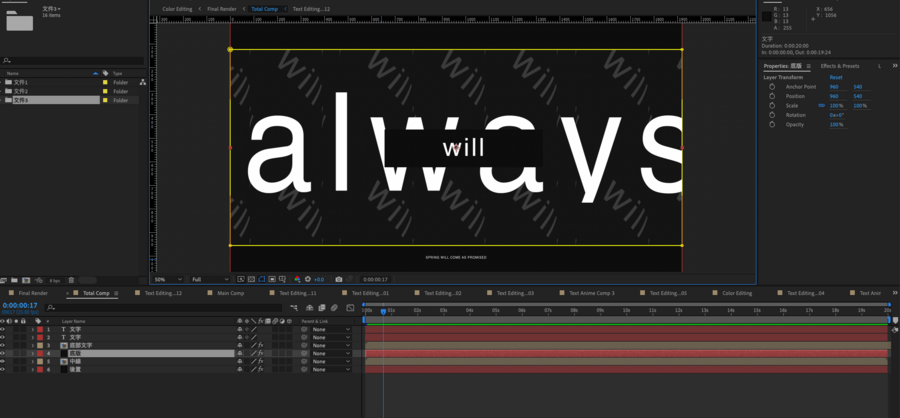This screenshot has width=900, height=418.
Task: Open Show Channel color management icon
Action: click(297, 280)
